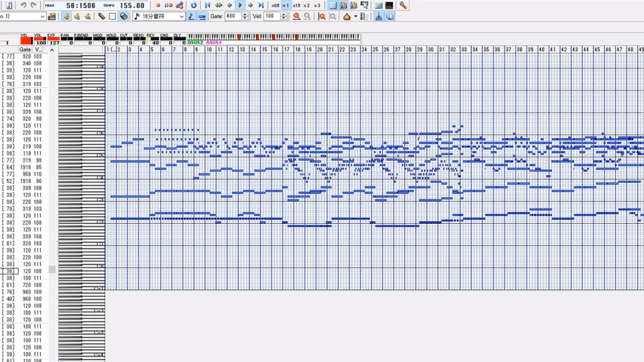644x362 pixels.
Task: Toggle the second audition speaker icon
Action: [76, 16]
